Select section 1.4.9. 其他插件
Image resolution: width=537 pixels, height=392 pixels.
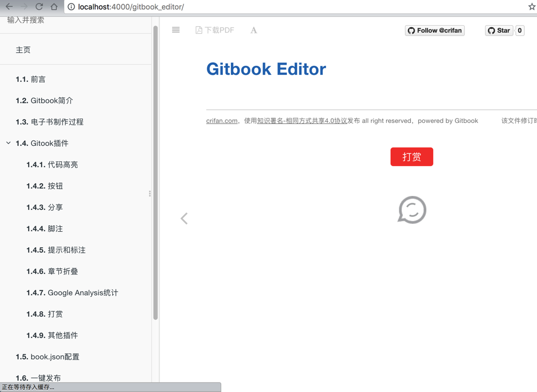point(52,335)
